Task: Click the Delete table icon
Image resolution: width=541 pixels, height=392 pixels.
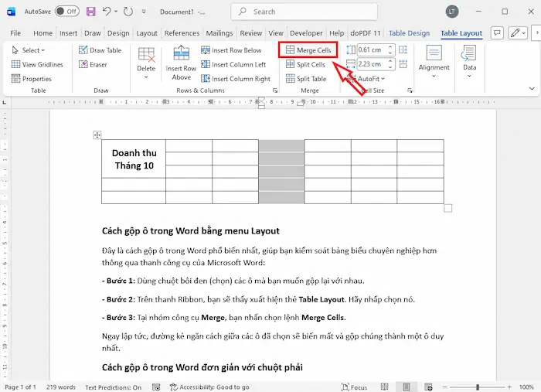Action: [x=146, y=55]
